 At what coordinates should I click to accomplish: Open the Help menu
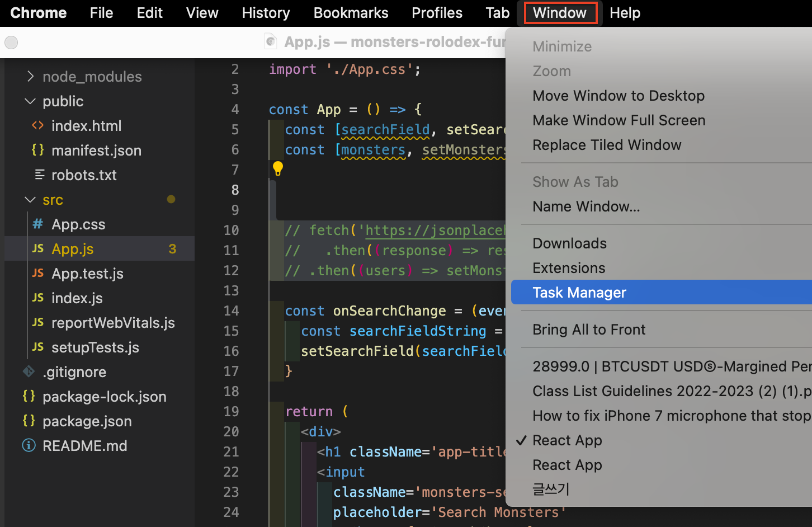point(625,13)
